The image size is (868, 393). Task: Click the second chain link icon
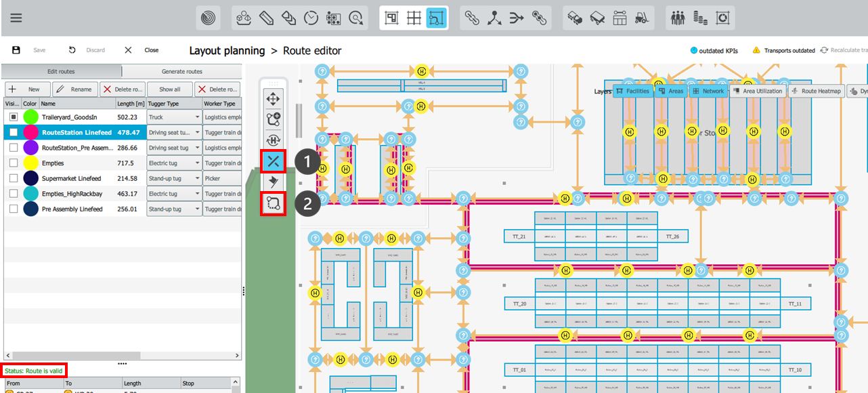click(x=539, y=18)
